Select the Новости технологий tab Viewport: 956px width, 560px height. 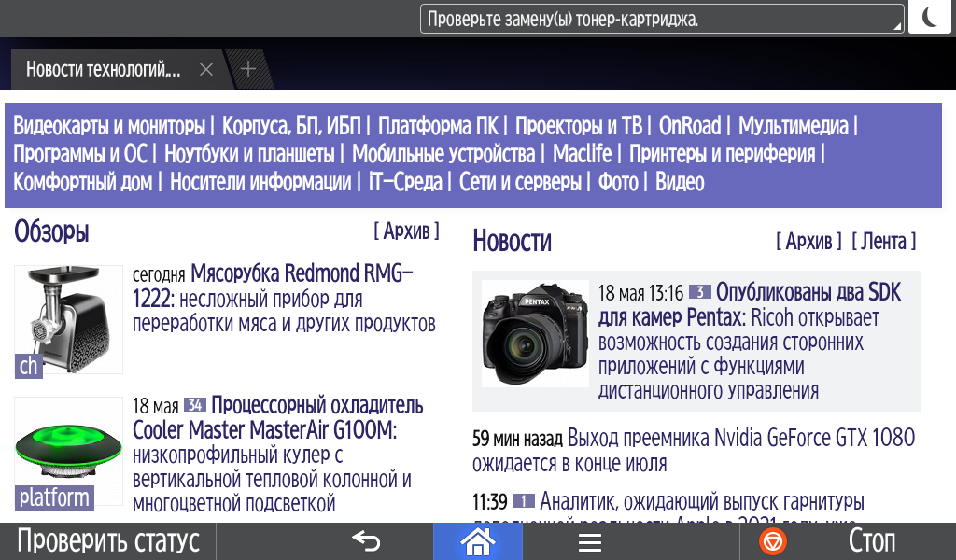click(x=103, y=69)
